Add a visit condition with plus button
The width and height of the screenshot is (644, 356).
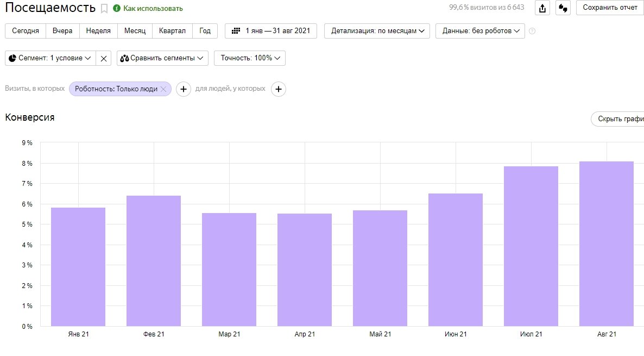[x=184, y=89]
